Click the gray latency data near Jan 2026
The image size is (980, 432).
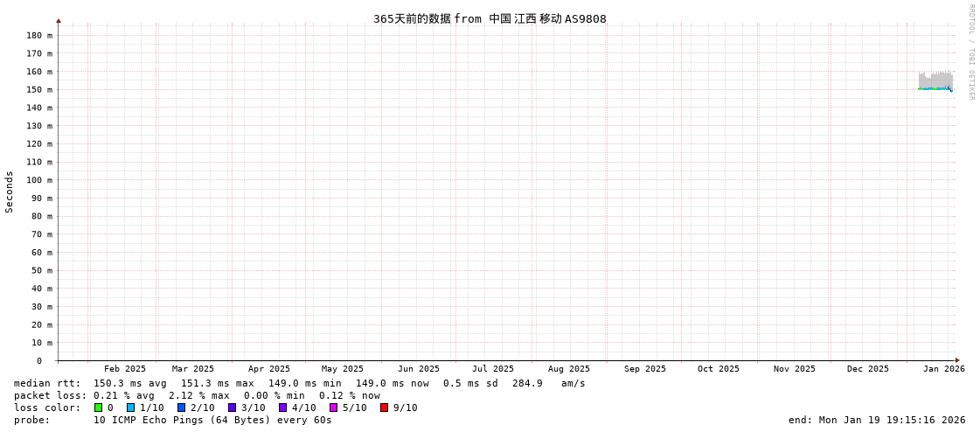point(935,80)
